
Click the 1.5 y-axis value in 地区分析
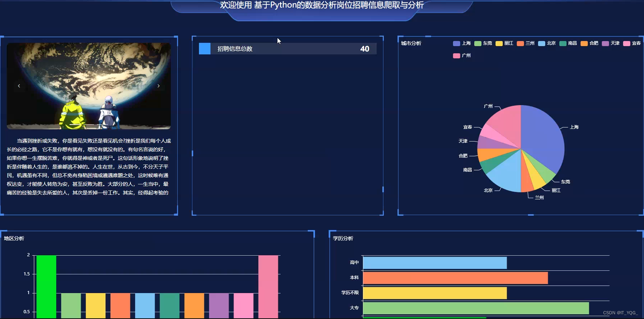point(27,274)
